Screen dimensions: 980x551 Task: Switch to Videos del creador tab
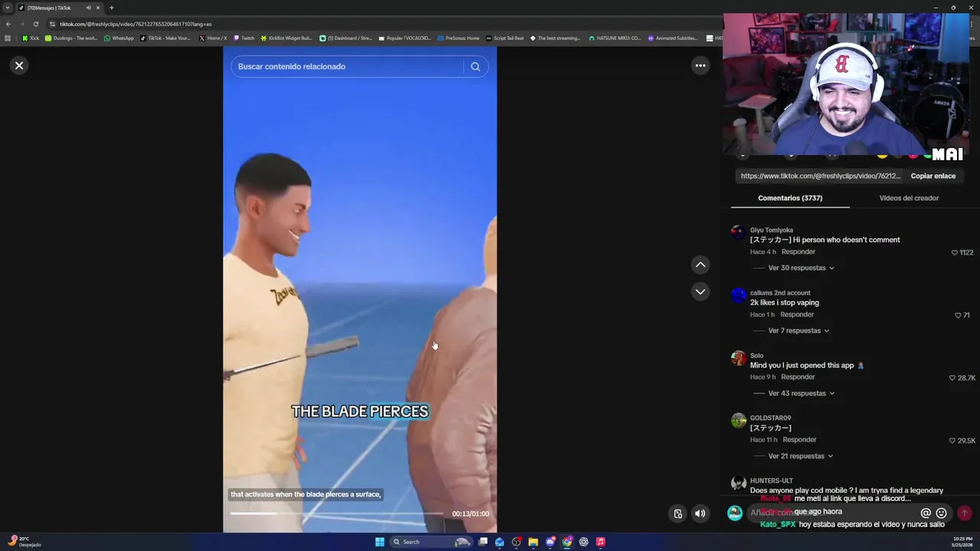909,198
